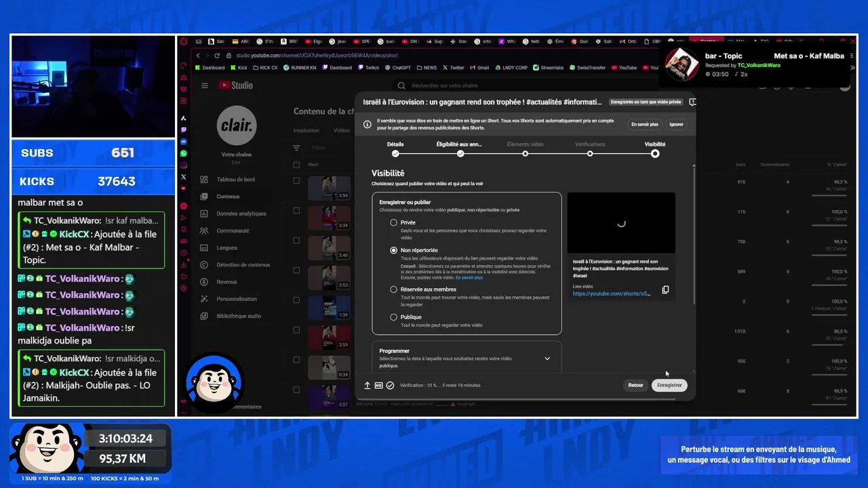Open the Kick bookmark
Image resolution: width=868 pixels, height=488 pixels.
coord(238,68)
